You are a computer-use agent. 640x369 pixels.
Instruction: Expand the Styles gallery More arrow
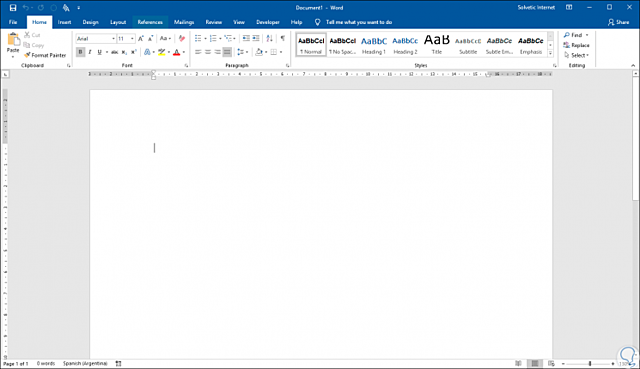(550, 53)
